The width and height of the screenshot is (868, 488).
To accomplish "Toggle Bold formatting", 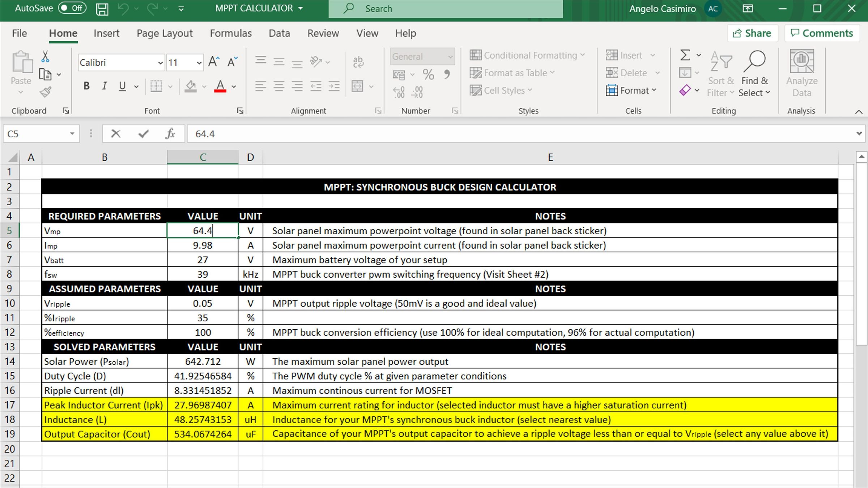I will click(x=86, y=86).
